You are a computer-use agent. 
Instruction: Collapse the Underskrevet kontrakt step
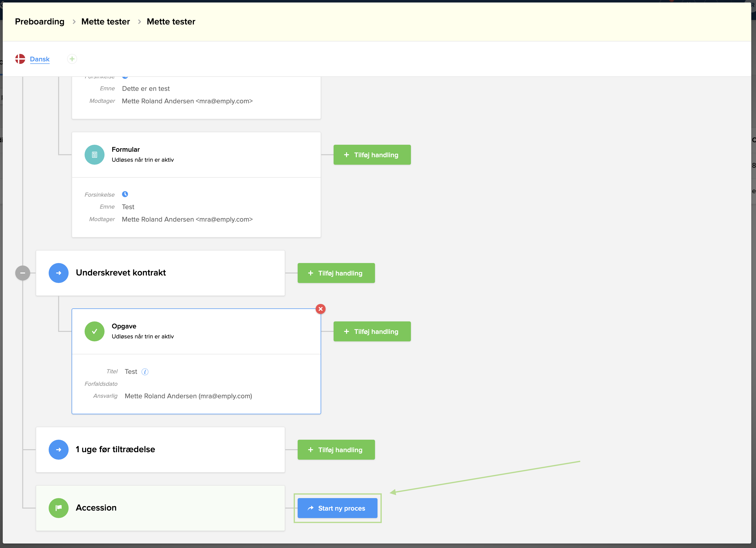click(x=23, y=273)
